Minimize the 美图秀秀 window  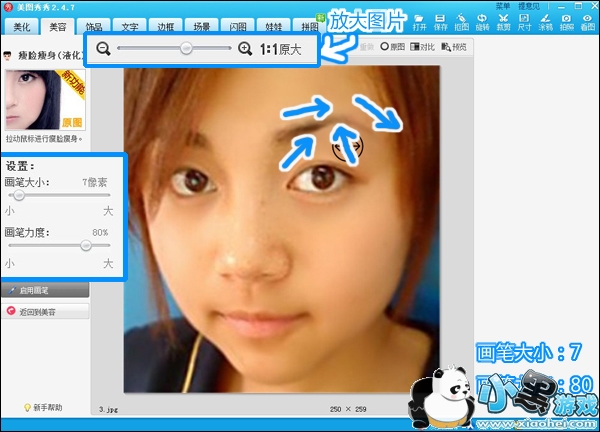point(561,6)
